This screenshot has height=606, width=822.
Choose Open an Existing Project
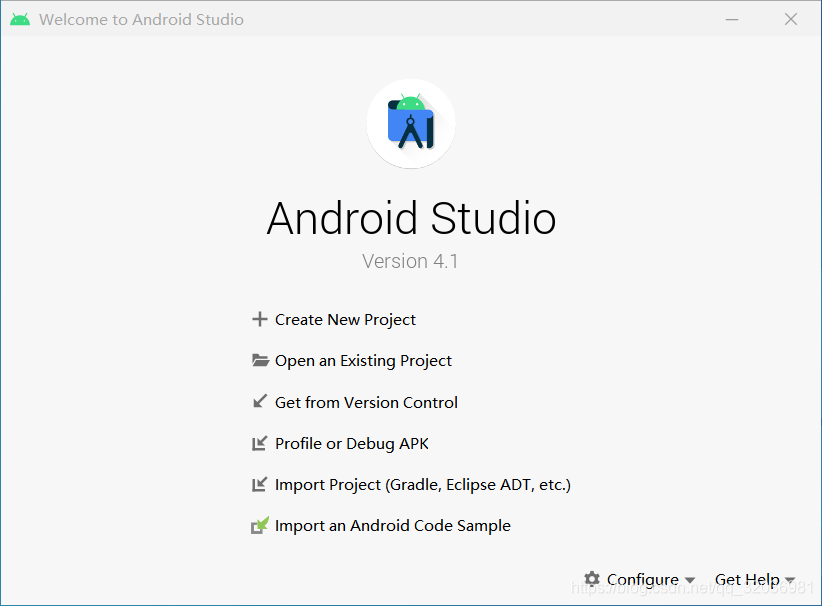tap(363, 361)
